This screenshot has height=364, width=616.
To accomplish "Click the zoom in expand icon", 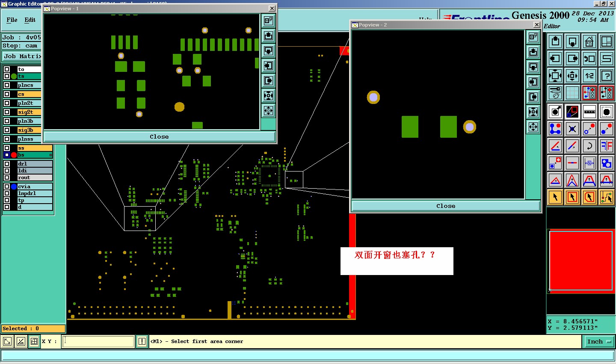I will point(555,76).
